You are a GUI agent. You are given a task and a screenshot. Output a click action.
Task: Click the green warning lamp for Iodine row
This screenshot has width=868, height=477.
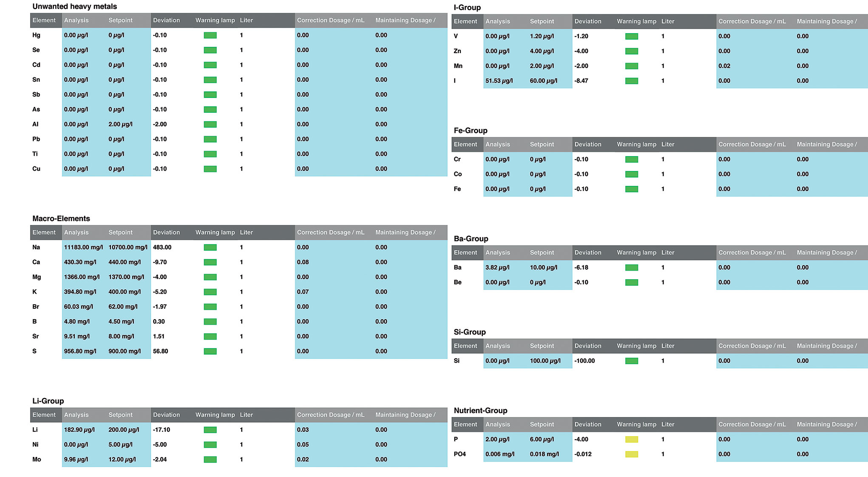pos(631,81)
